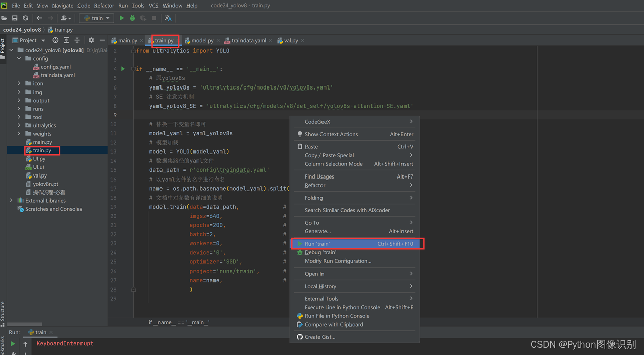Open CodeGeeX submenu in context menu
The image size is (644, 355).
click(x=355, y=122)
